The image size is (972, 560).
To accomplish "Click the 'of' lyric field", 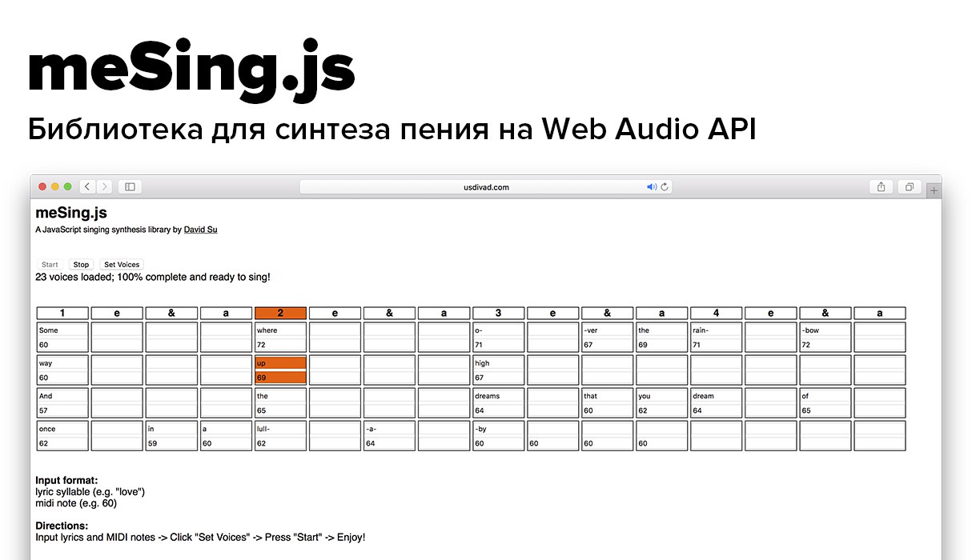I will coord(825,395).
